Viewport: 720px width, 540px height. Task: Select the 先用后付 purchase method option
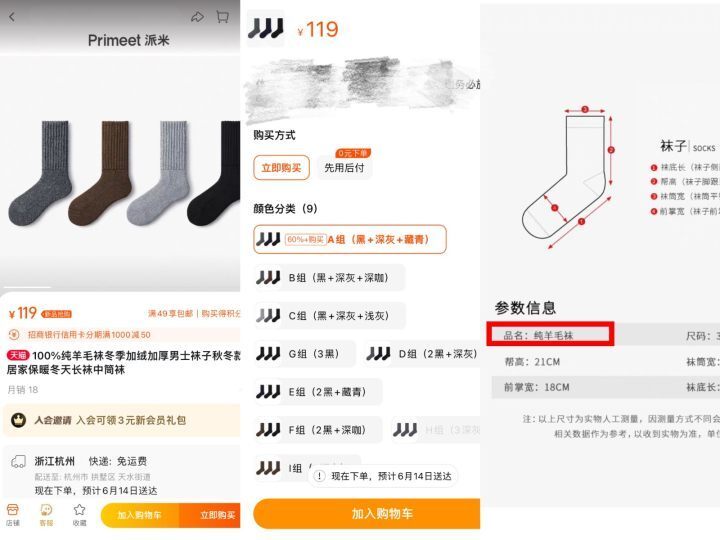pos(344,168)
